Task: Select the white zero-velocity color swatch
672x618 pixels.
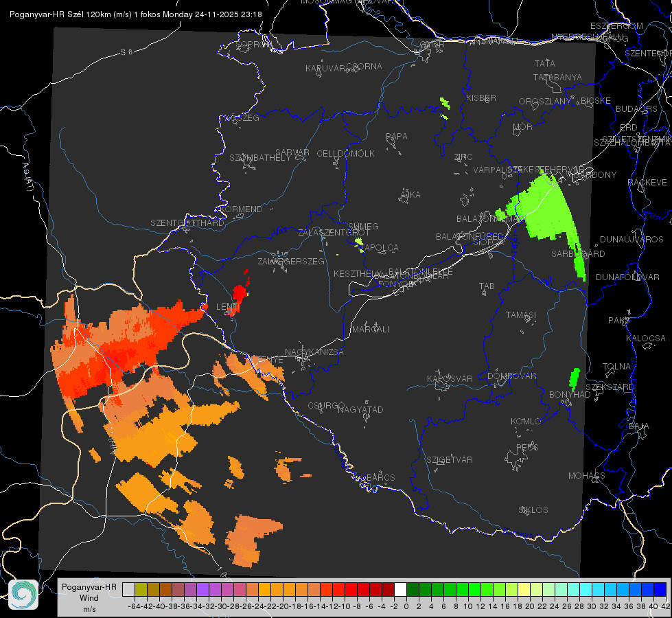Action: pos(400,589)
